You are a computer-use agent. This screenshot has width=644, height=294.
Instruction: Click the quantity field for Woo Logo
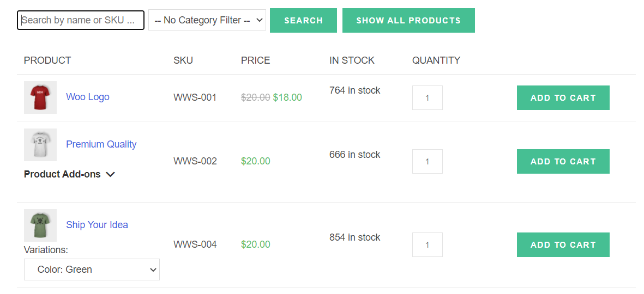tap(428, 98)
